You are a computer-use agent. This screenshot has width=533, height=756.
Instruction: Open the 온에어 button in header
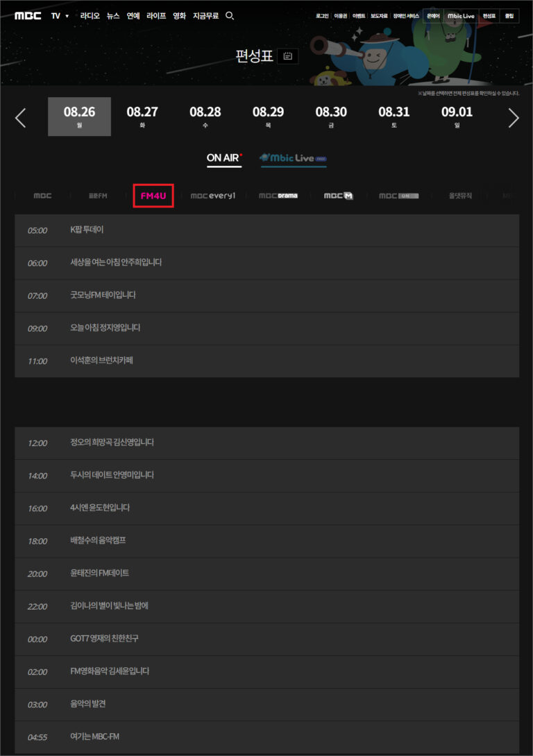(x=433, y=16)
